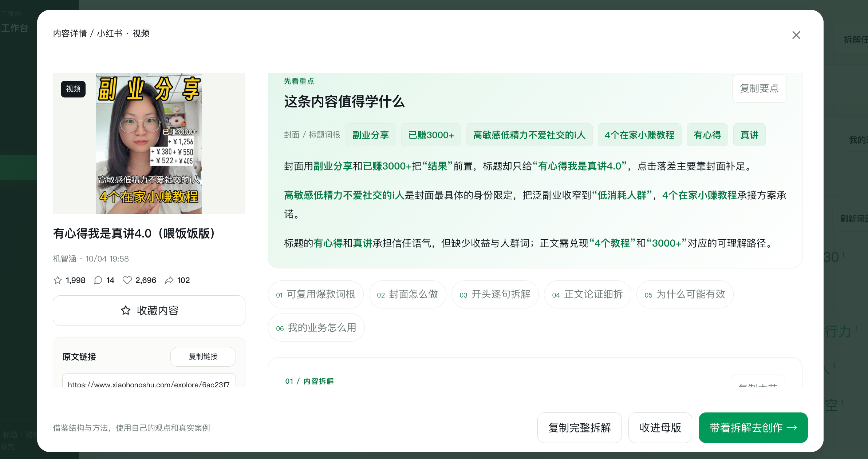Click the breadcrumb 内容详情 / 小红书 · 视频
Viewport: 868px width, 459px height.
click(x=101, y=33)
